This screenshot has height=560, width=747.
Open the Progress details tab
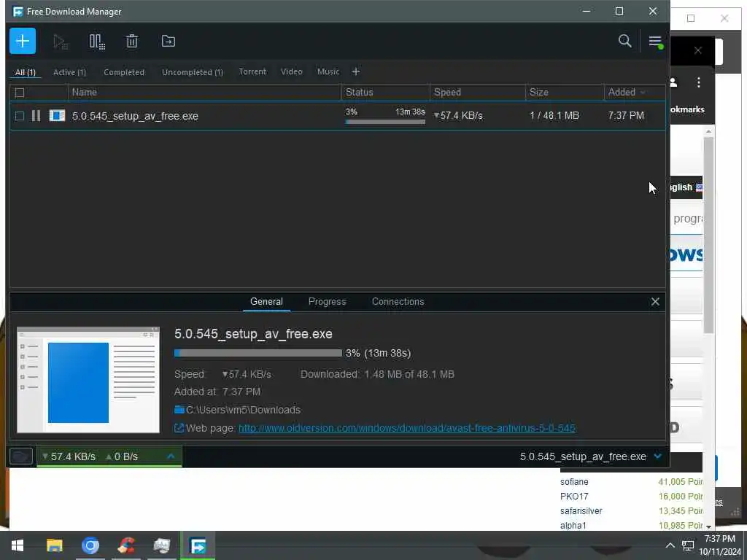click(x=328, y=301)
